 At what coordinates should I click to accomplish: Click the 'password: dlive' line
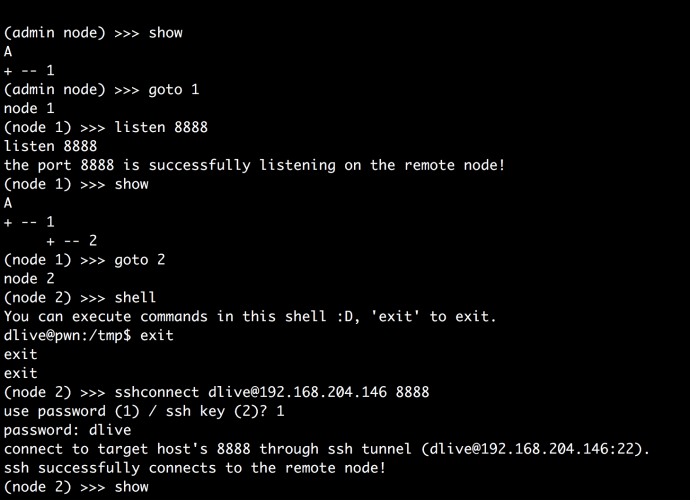pos(68,430)
